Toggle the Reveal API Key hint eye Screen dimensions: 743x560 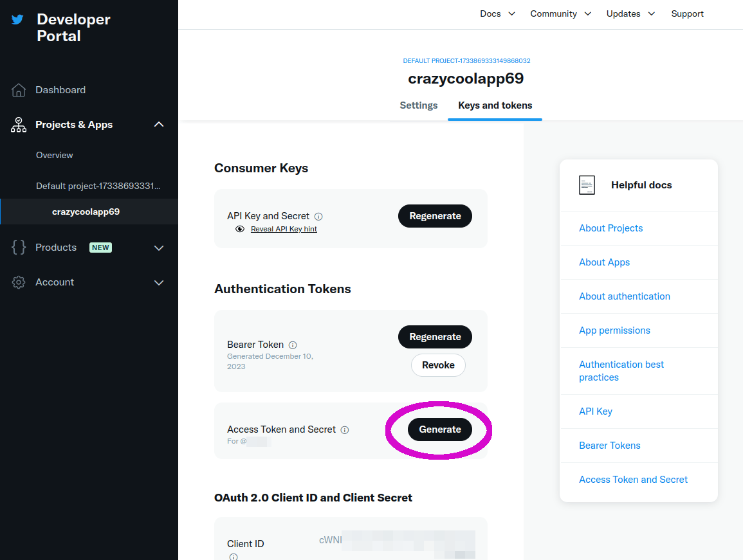click(x=240, y=229)
